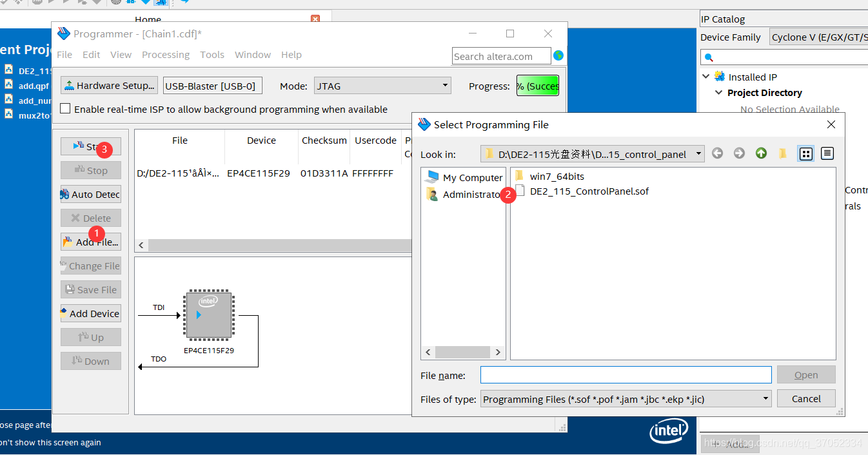Click the Stop programming button
868x455 pixels.
(x=90, y=170)
